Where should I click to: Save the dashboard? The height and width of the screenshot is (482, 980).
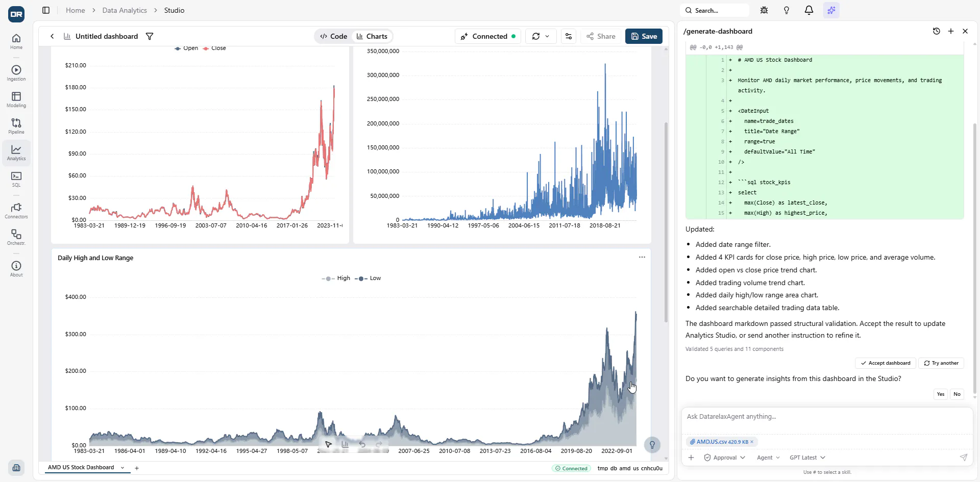(x=644, y=36)
